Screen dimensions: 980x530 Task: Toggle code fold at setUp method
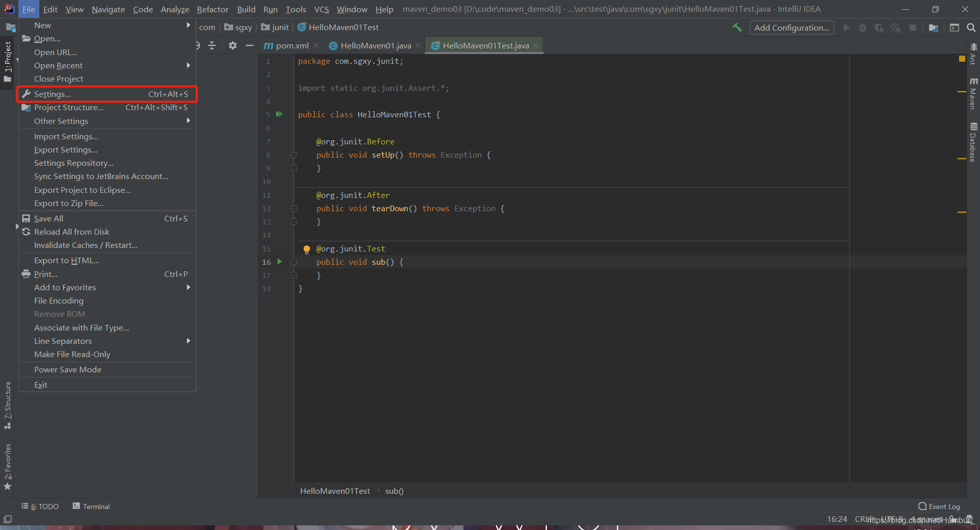(293, 155)
